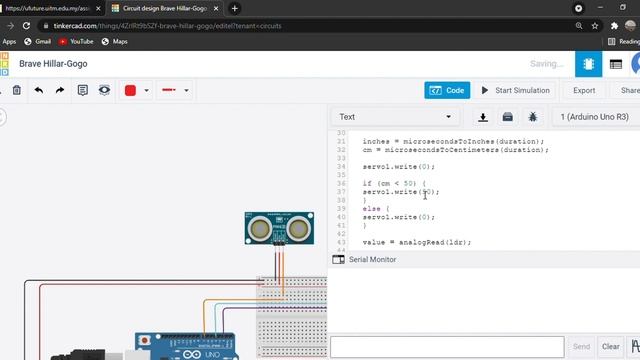The height and width of the screenshot is (360, 640).
Task: Click the Tinkercad user account avatar
Action: click(636, 64)
